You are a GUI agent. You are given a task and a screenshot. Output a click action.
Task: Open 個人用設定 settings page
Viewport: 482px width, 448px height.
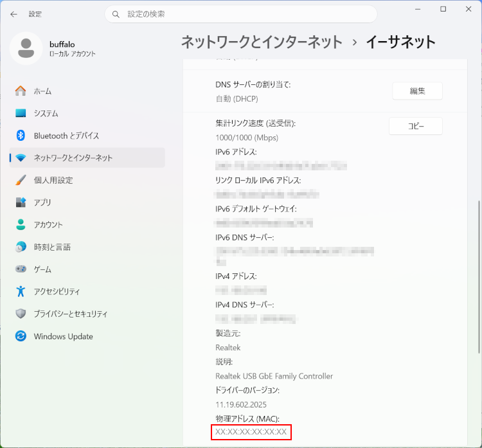tap(87, 180)
